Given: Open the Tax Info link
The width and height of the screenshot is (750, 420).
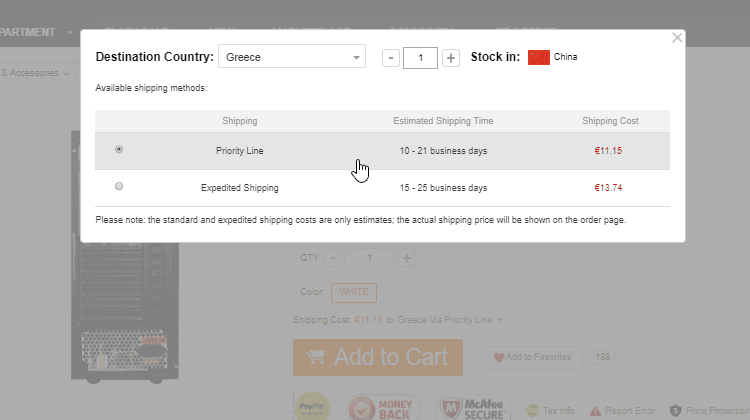Looking at the screenshot, I should (553, 410).
